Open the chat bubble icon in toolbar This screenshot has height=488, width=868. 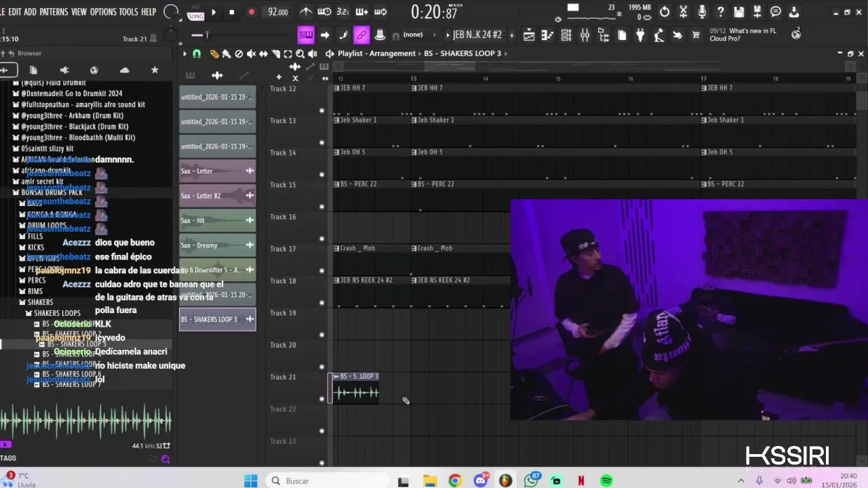(776, 12)
